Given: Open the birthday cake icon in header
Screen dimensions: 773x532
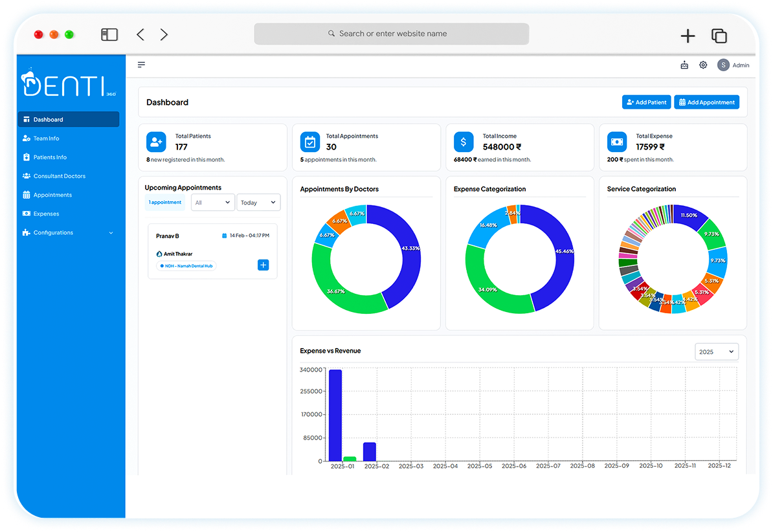Looking at the screenshot, I should (684, 65).
